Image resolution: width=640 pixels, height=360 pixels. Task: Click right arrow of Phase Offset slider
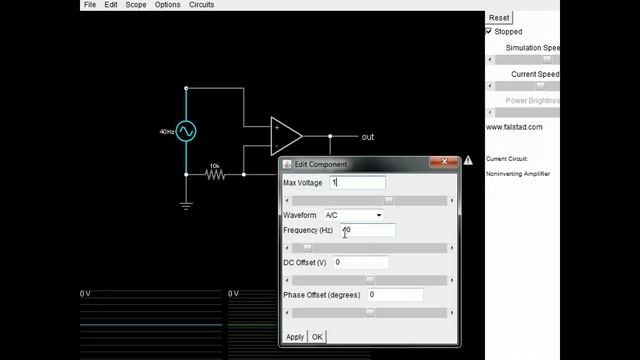point(452,313)
